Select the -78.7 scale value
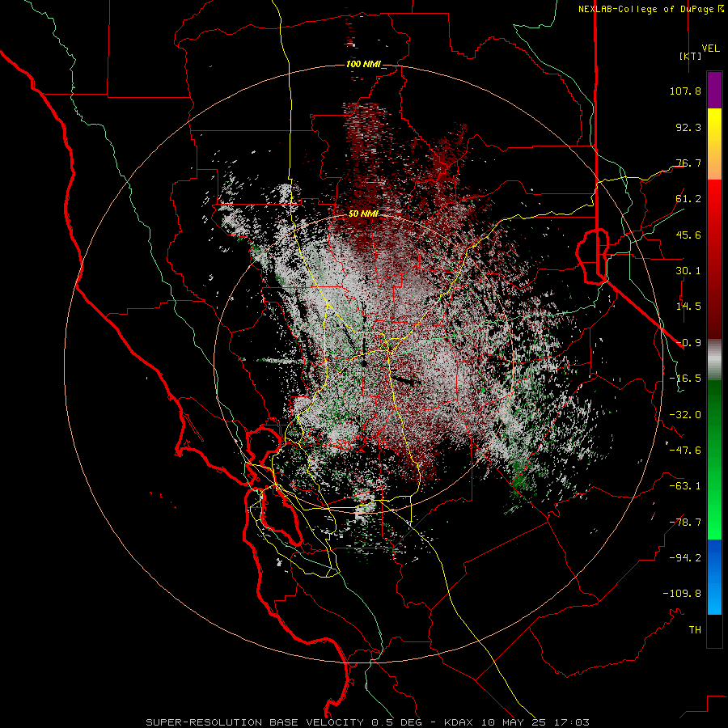The image size is (728, 728). (x=685, y=523)
